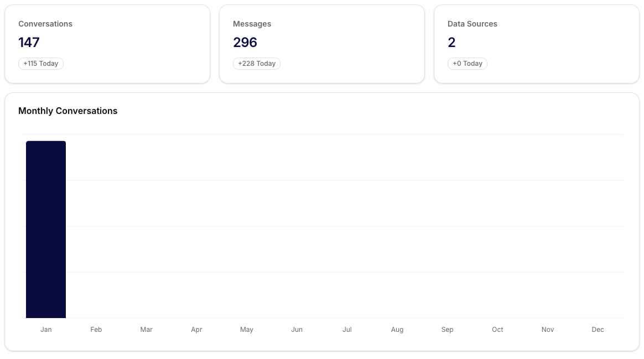This screenshot has height=359, width=644.
Task: Click the +0 Today badge
Action: (x=468, y=64)
